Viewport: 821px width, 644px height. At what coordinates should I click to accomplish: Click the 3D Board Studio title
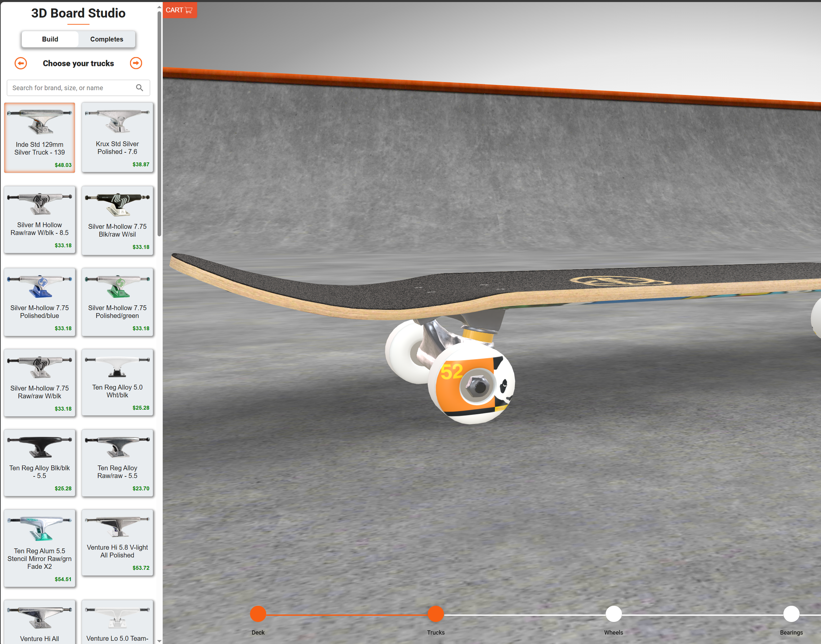pyautogui.click(x=78, y=13)
